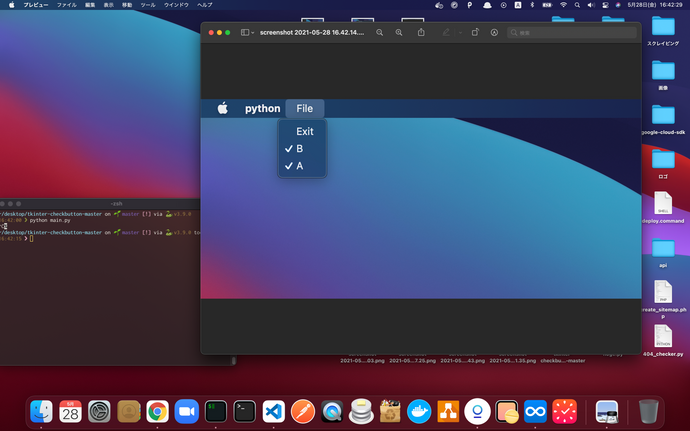
Task: Open the recycling box app in Dock
Action: pos(390,412)
